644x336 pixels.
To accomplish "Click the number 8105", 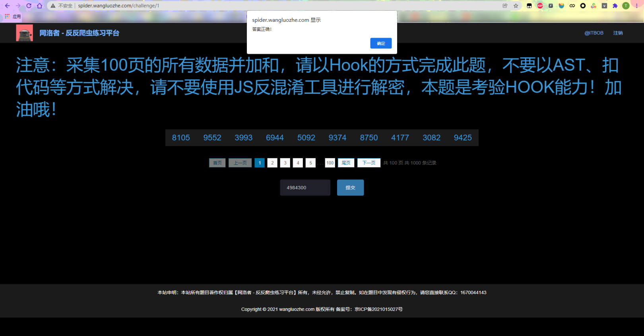I will click(181, 138).
